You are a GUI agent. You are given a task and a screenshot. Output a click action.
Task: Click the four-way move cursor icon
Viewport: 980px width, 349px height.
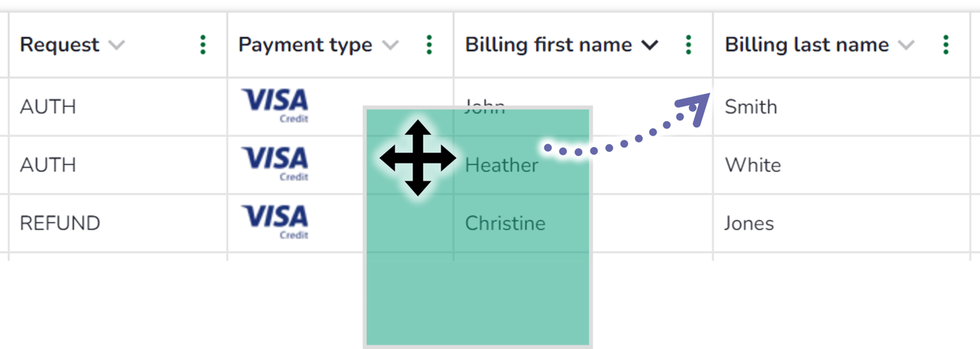tap(418, 158)
